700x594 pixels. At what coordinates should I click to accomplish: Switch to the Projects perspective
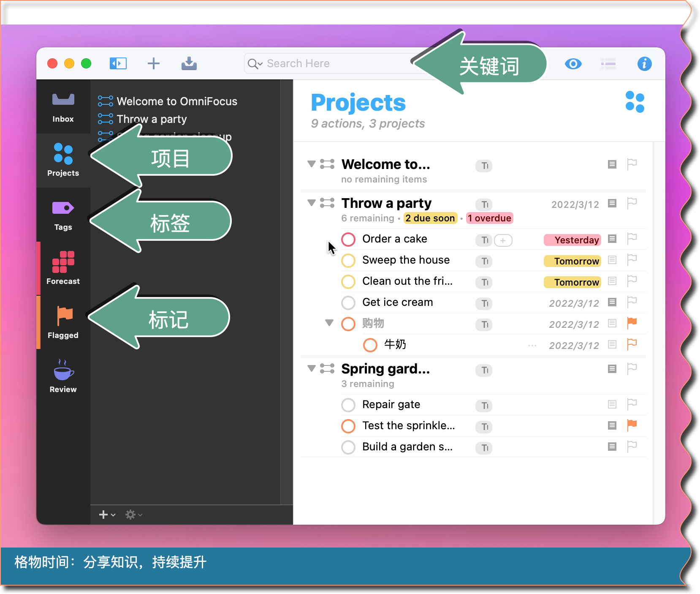tap(63, 161)
